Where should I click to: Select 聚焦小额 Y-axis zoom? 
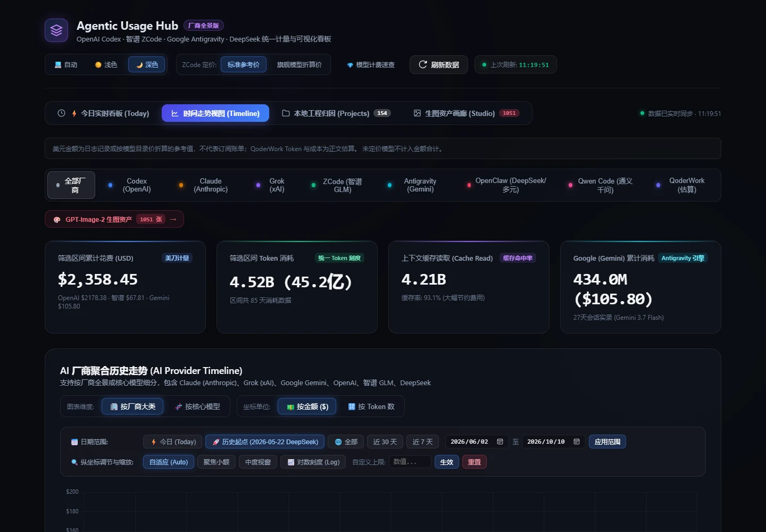coord(217,462)
